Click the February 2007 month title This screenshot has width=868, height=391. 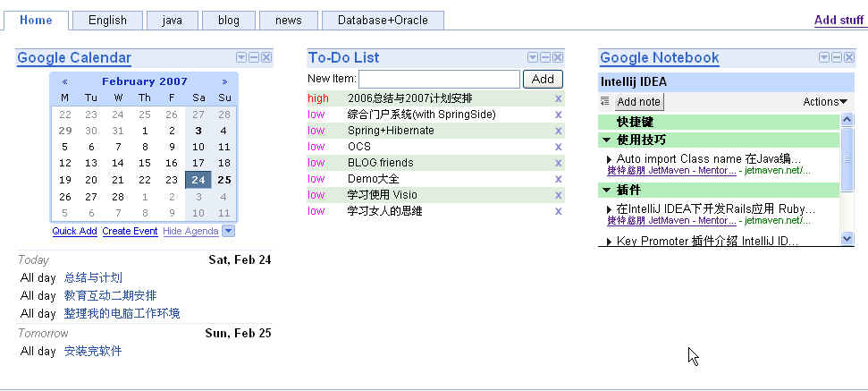[x=145, y=81]
